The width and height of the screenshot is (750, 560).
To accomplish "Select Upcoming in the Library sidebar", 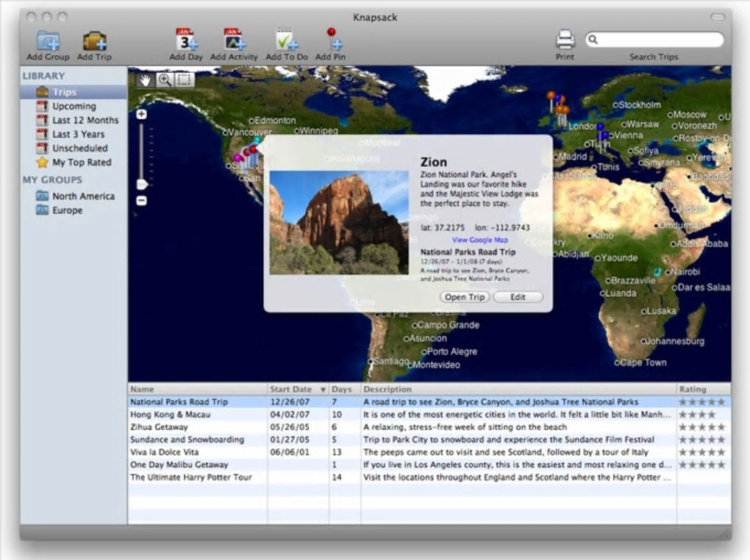I will (74, 106).
